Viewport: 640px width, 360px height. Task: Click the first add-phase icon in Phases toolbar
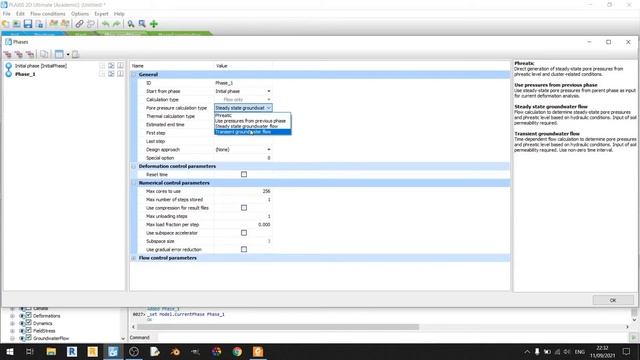(x=8, y=54)
